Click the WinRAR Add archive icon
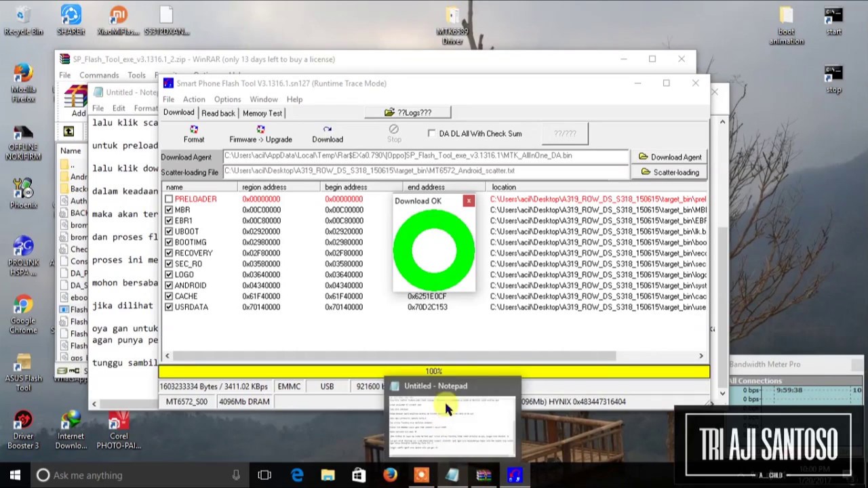 click(76, 102)
